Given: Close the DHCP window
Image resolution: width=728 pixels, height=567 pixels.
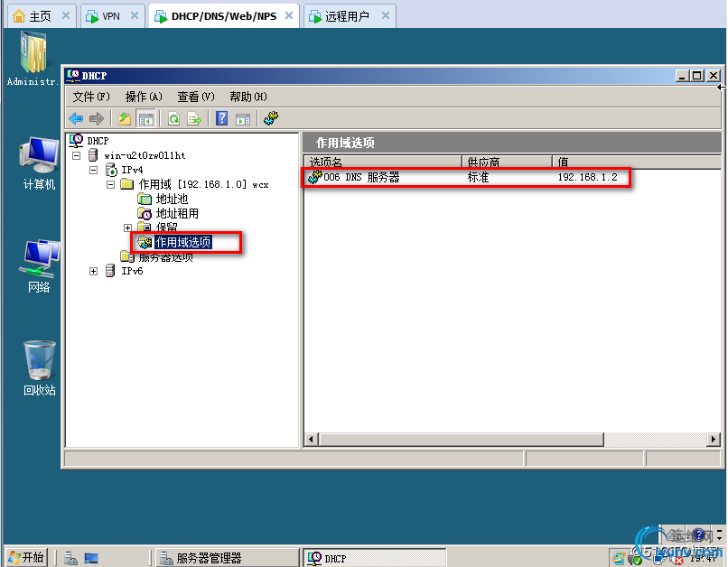Looking at the screenshot, I should [x=714, y=76].
